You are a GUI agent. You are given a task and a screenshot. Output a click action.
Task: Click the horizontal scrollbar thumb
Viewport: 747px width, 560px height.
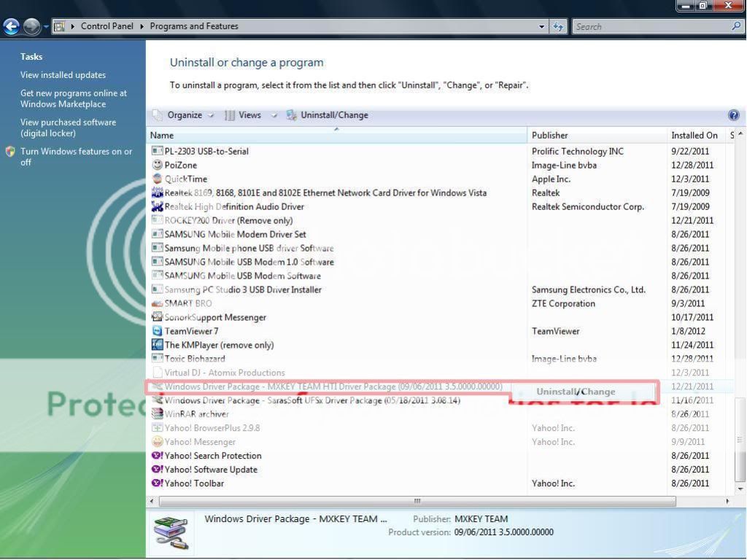[417, 501]
